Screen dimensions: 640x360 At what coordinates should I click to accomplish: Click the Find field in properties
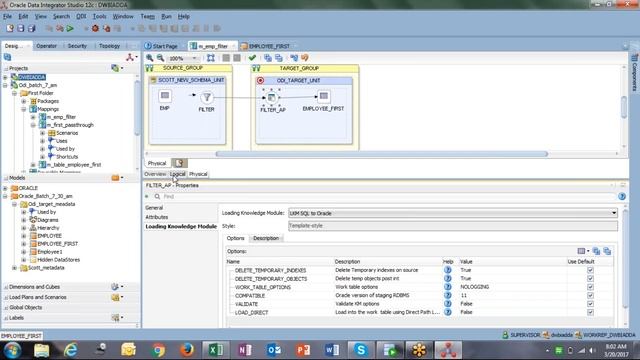pos(388,196)
